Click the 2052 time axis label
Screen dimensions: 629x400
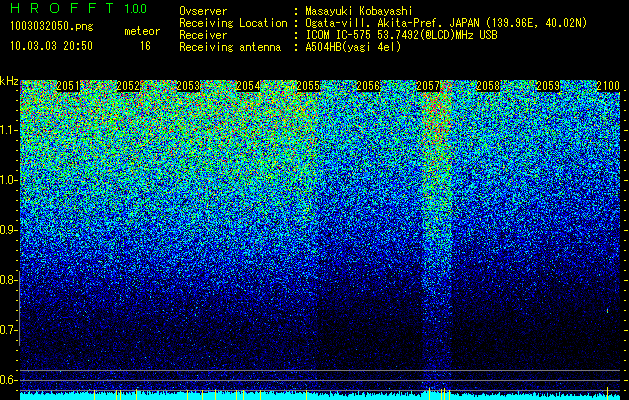pos(128,86)
